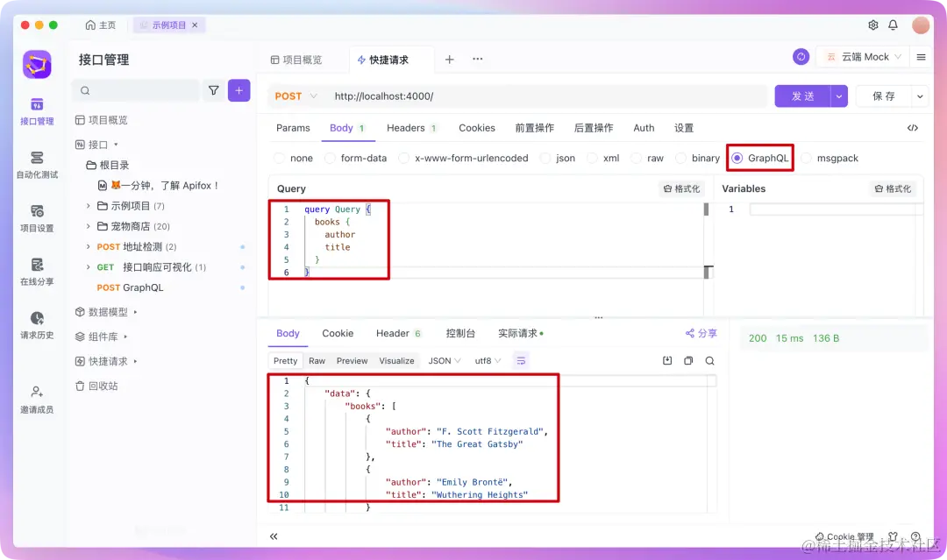Expand the 宠物商店 folder
947x560 pixels.
point(89,226)
